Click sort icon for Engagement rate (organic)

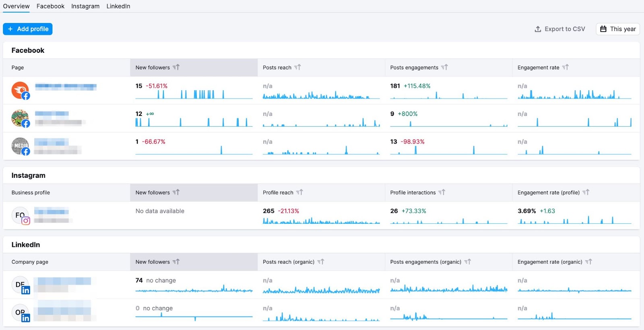(588, 262)
